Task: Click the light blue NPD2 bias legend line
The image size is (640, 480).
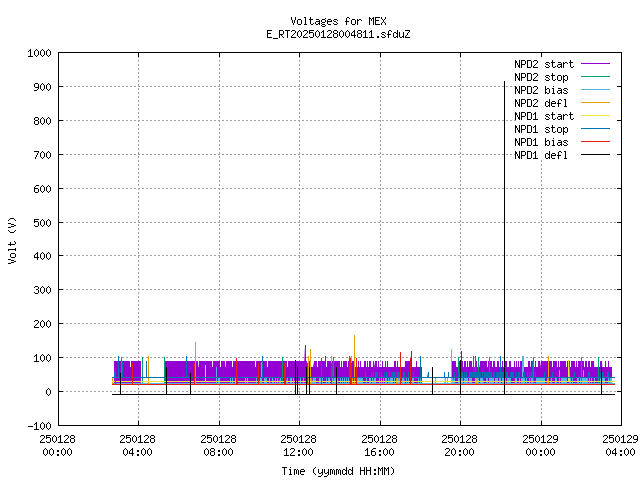Action: click(x=595, y=89)
